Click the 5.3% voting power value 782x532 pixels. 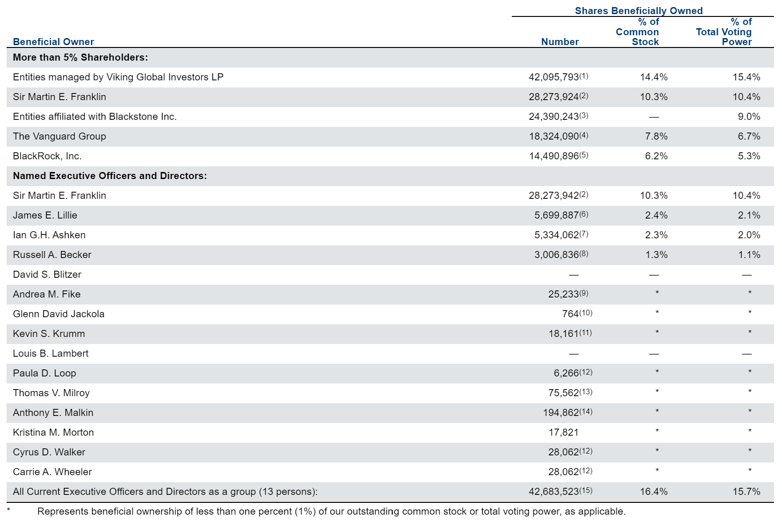click(749, 156)
